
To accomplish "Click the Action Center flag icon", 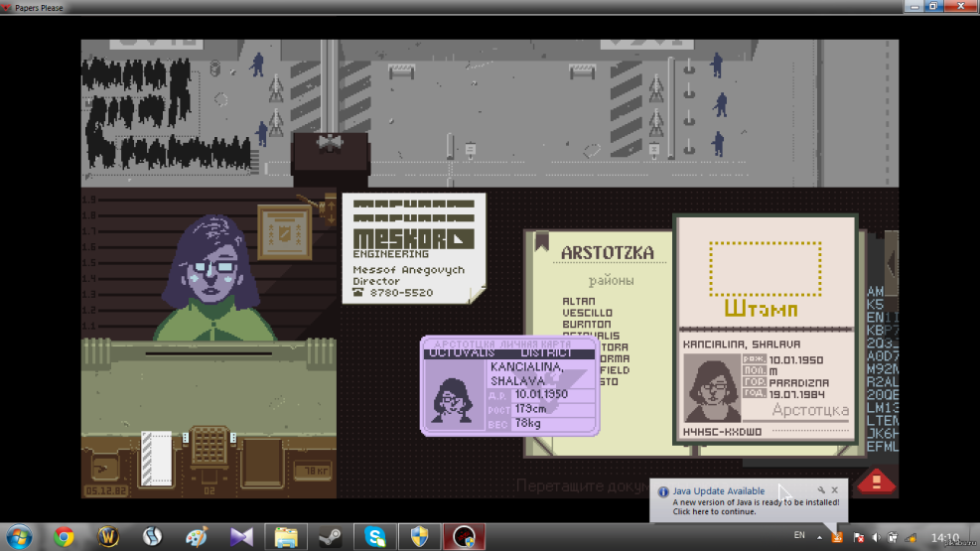I will click(x=858, y=537).
